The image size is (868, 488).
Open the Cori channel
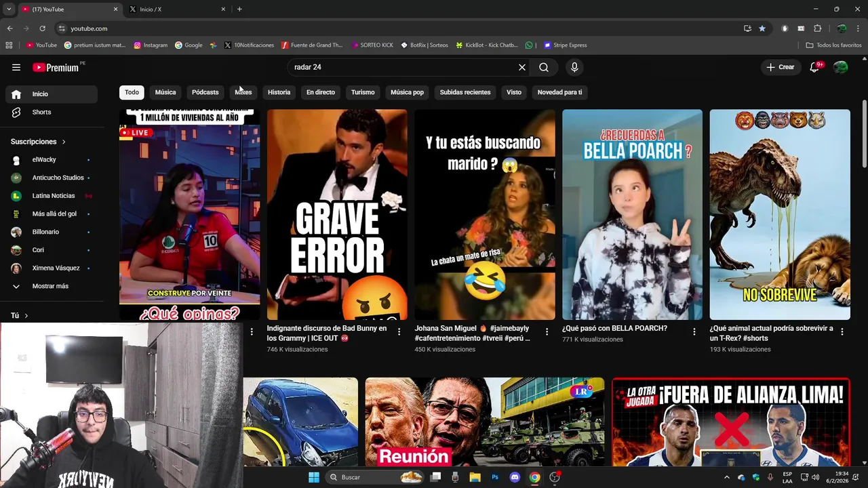pos(52,250)
